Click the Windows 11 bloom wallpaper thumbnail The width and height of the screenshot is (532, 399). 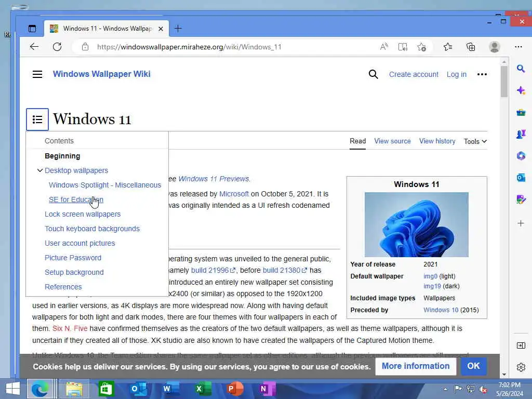[x=416, y=224]
